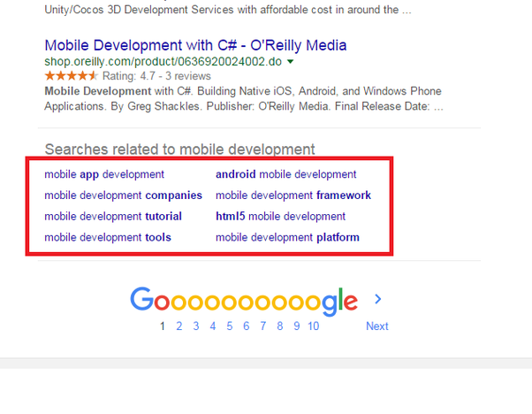The width and height of the screenshot is (532, 414).
Task: Open related search "mobile development framework"
Action: [293, 195]
